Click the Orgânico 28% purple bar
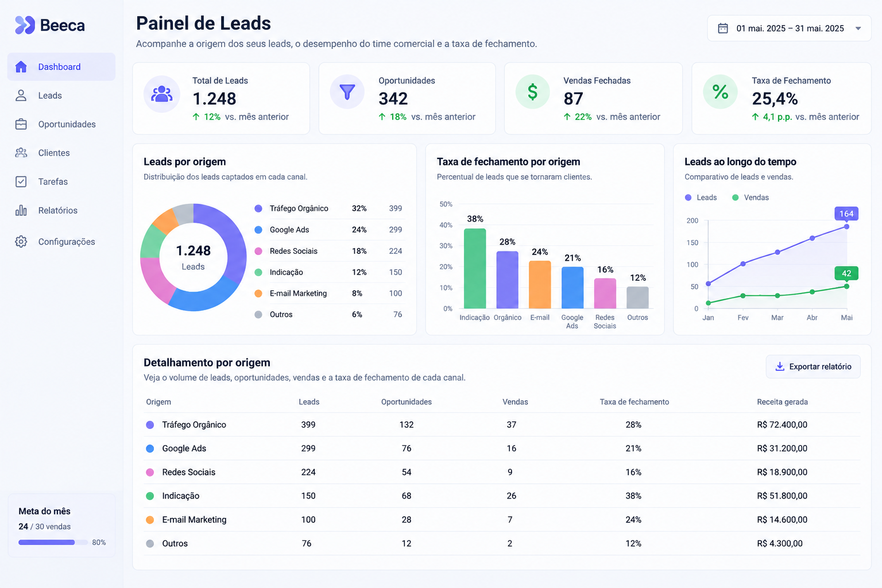882x588 pixels. point(508,280)
